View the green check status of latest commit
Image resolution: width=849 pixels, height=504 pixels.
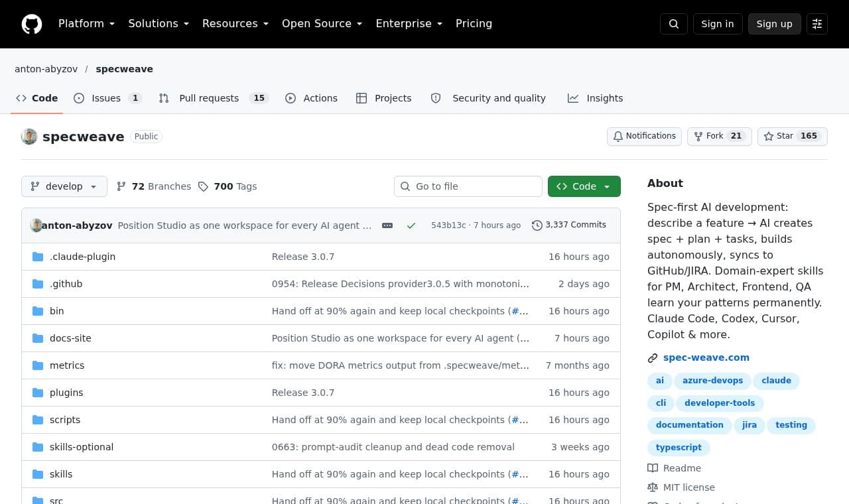(411, 225)
